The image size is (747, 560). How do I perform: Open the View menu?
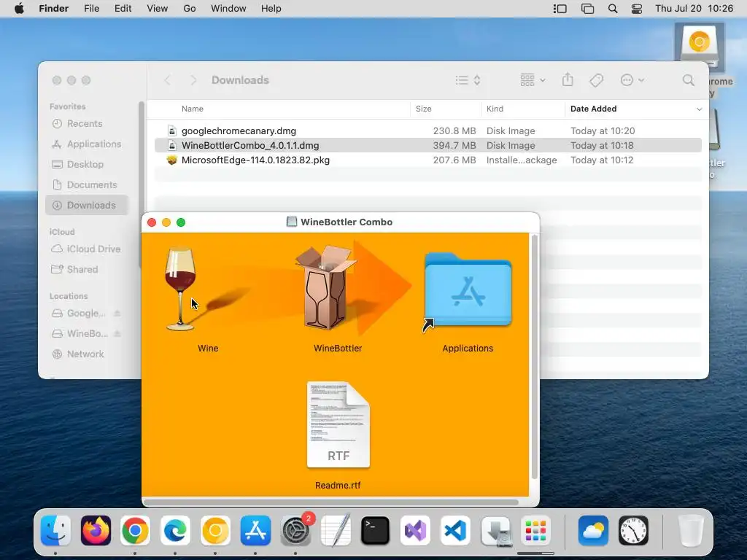tap(158, 9)
